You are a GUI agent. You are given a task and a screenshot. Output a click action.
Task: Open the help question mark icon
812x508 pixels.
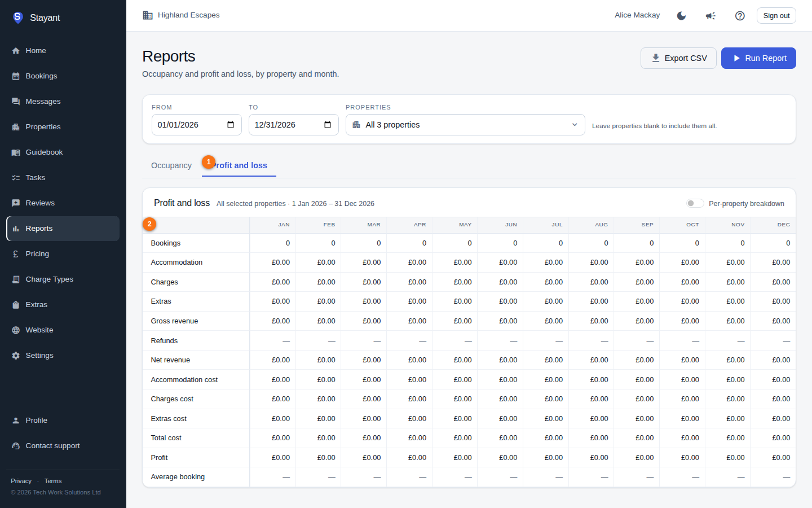(740, 16)
